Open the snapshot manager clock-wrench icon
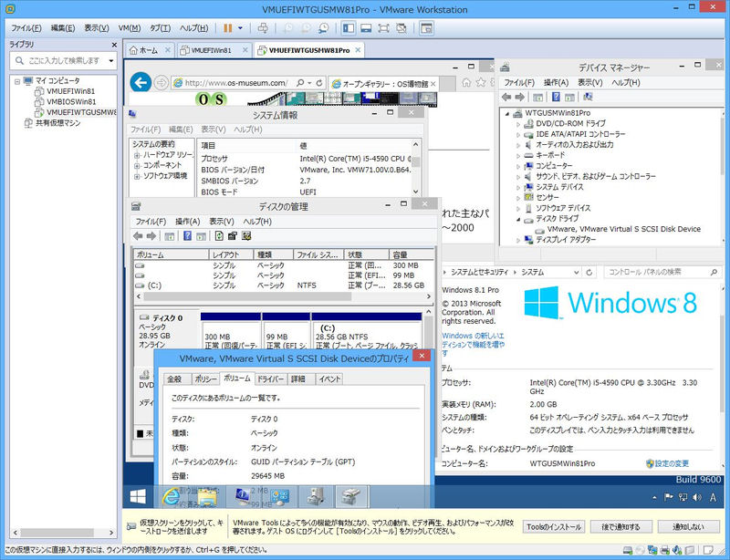Viewport: 730px width, 560px height. tap(323, 28)
